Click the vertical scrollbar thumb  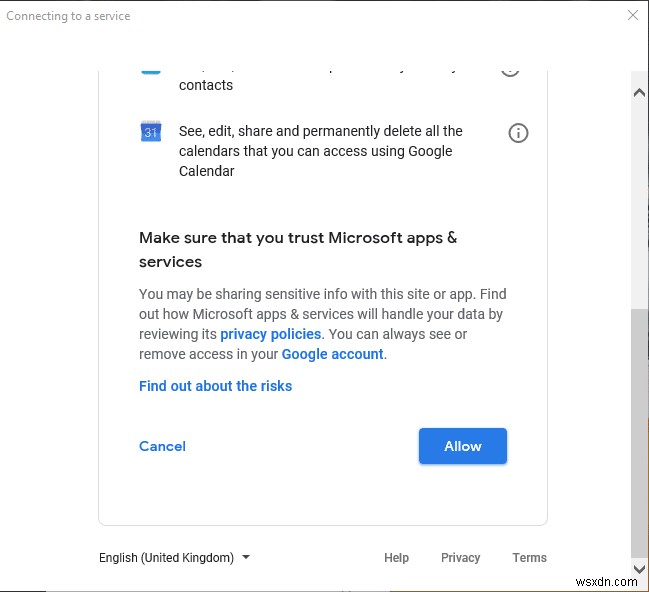639,433
